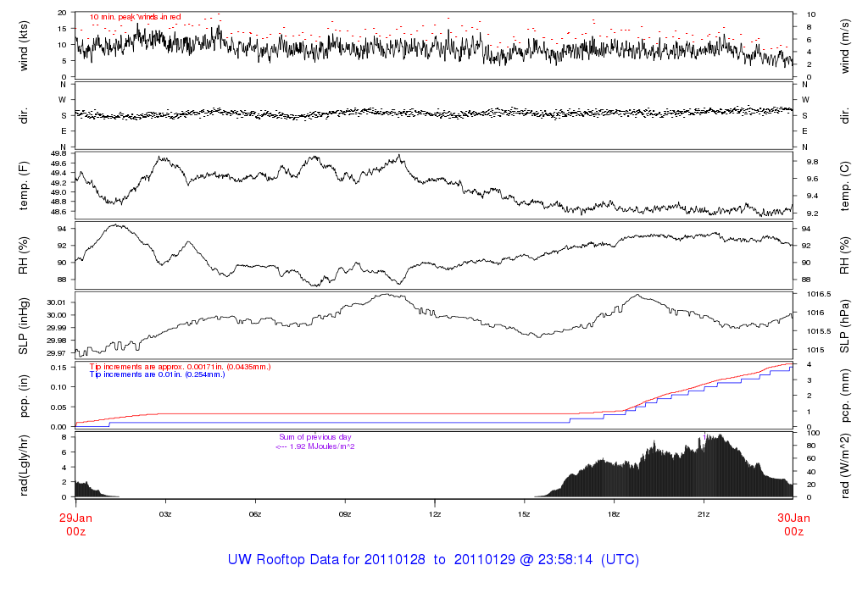Click the 'wind (m/s)' right axis label
This screenshot has height=593, width=868.
tap(845, 45)
